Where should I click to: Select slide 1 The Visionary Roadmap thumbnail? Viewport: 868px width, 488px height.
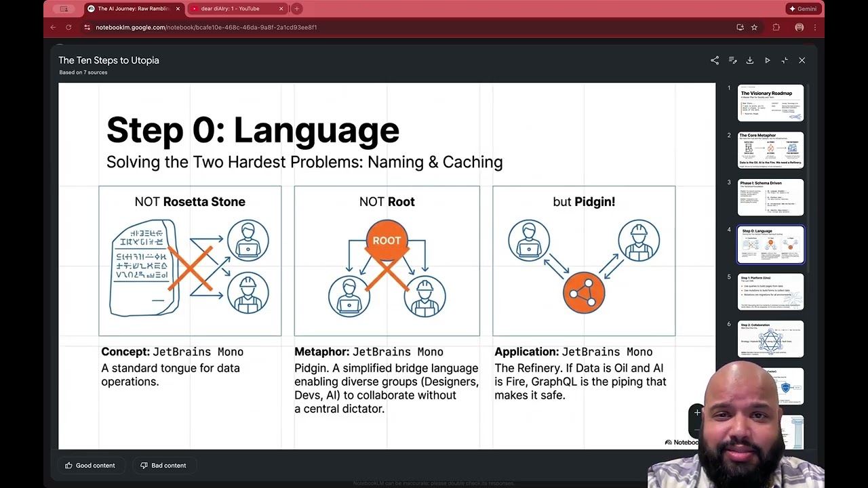[x=770, y=103]
